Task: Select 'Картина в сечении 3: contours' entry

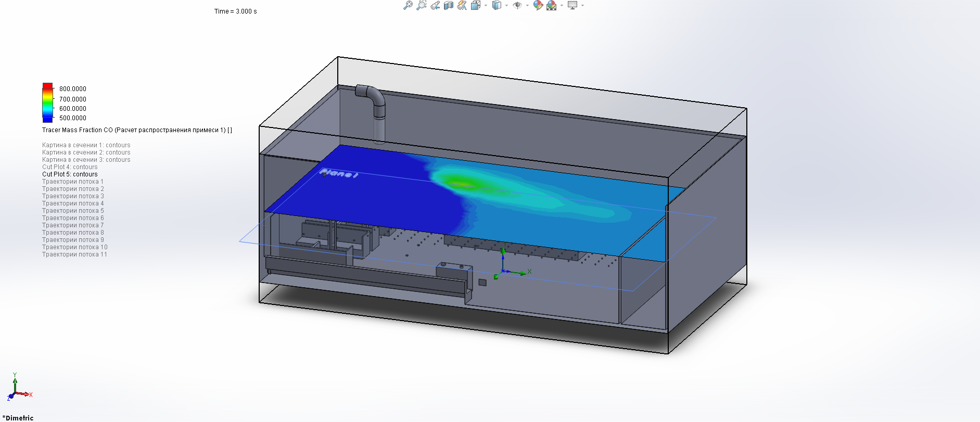Action: [86, 160]
